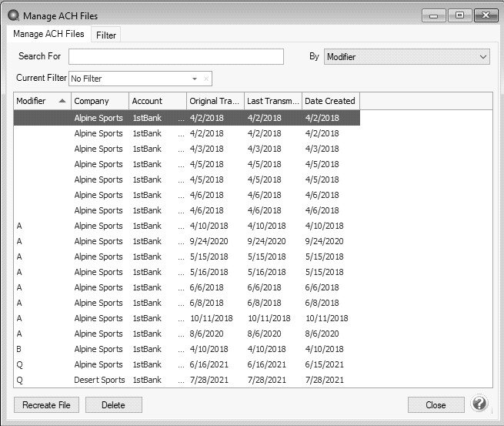Image resolution: width=504 pixels, height=426 pixels.
Task: Click into the Search For field
Action: point(175,57)
